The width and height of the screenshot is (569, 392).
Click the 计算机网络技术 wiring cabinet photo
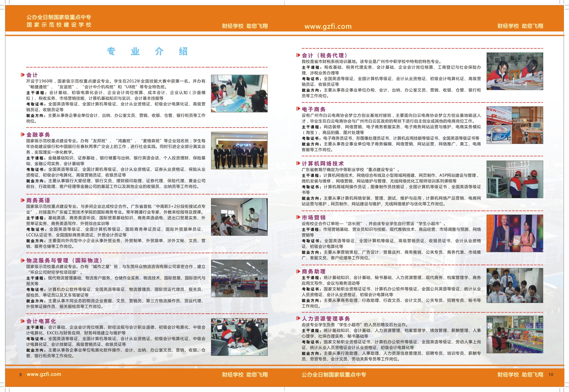(515, 179)
